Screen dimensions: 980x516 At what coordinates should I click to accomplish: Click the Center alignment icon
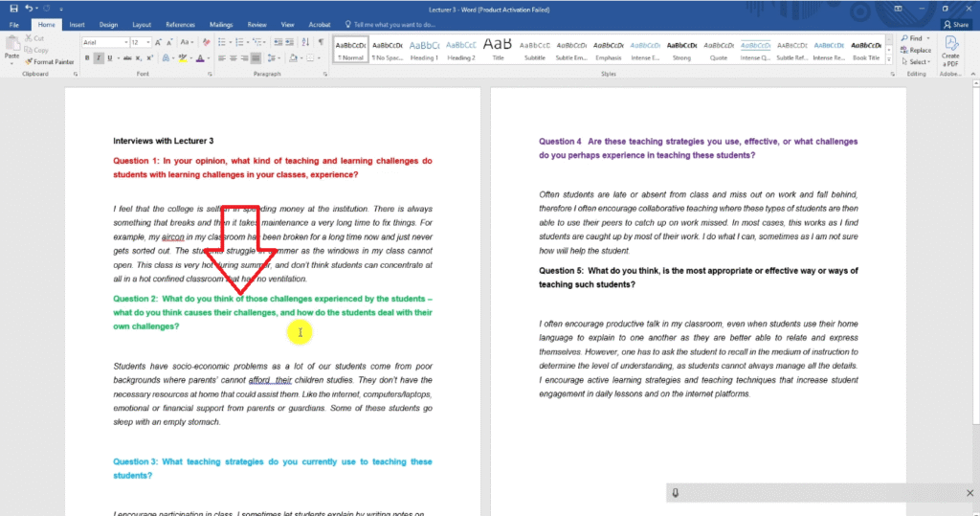point(234,58)
